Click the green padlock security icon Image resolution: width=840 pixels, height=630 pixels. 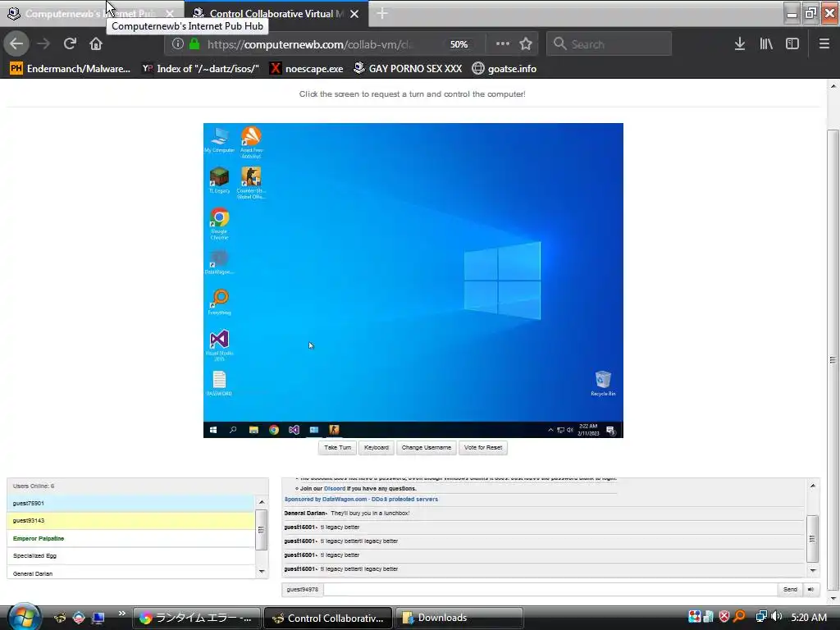click(x=195, y=44)
